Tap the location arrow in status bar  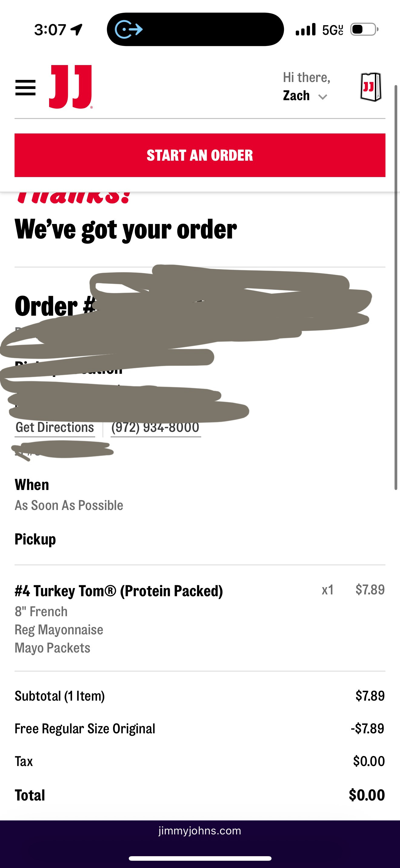77,30
